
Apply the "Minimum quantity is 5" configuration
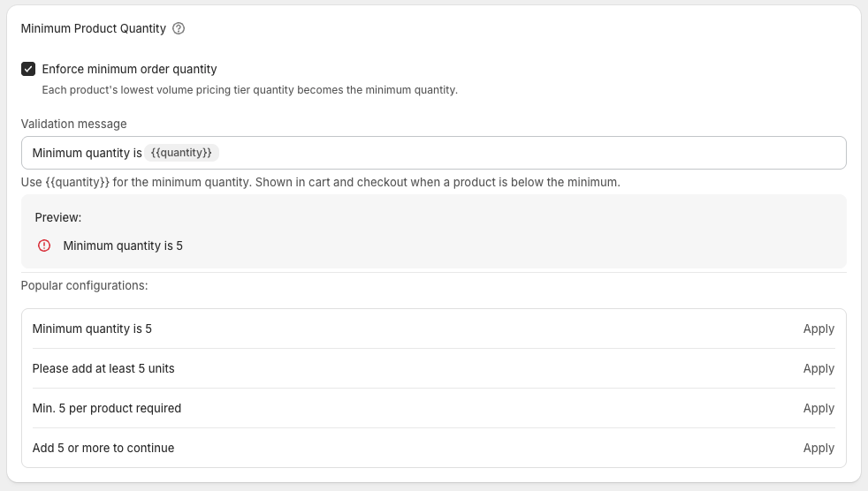819,329
